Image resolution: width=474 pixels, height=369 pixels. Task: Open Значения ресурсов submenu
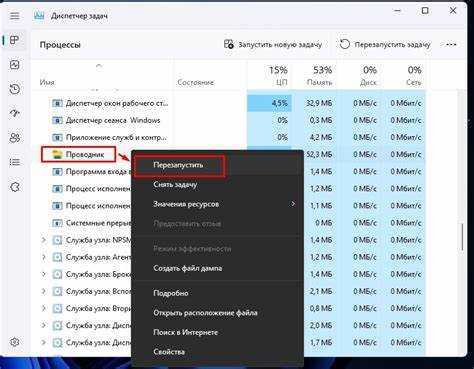[x=217, y=204]
